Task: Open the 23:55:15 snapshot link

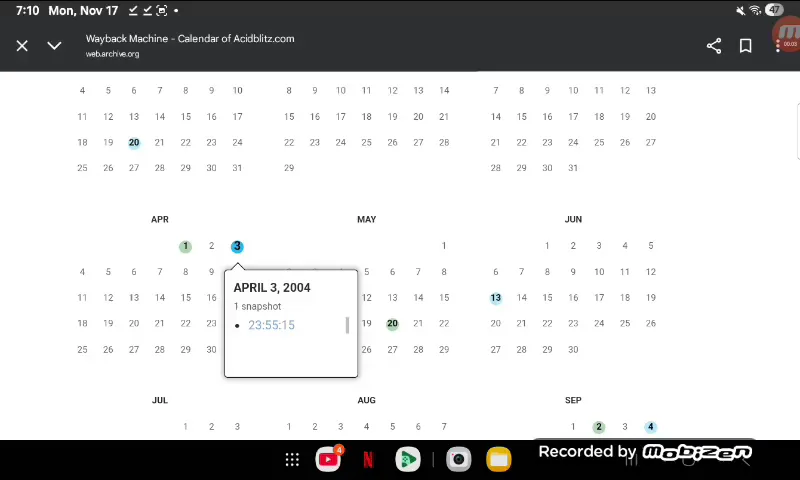Action: click(x=271, y=325)
